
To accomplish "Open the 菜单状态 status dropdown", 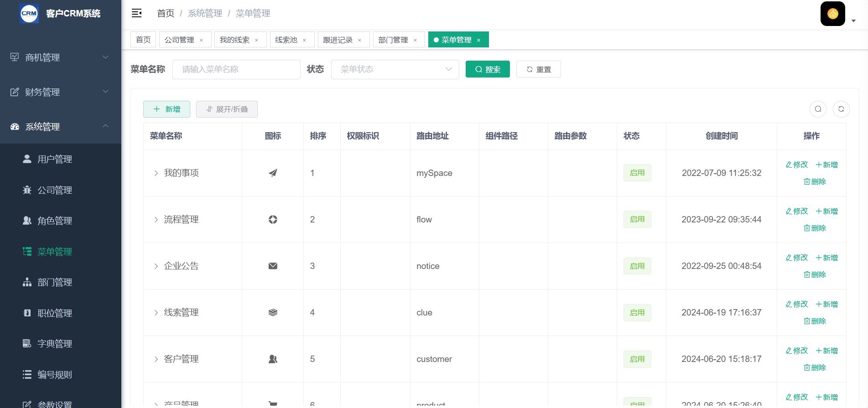I will [x=395, y=69].
